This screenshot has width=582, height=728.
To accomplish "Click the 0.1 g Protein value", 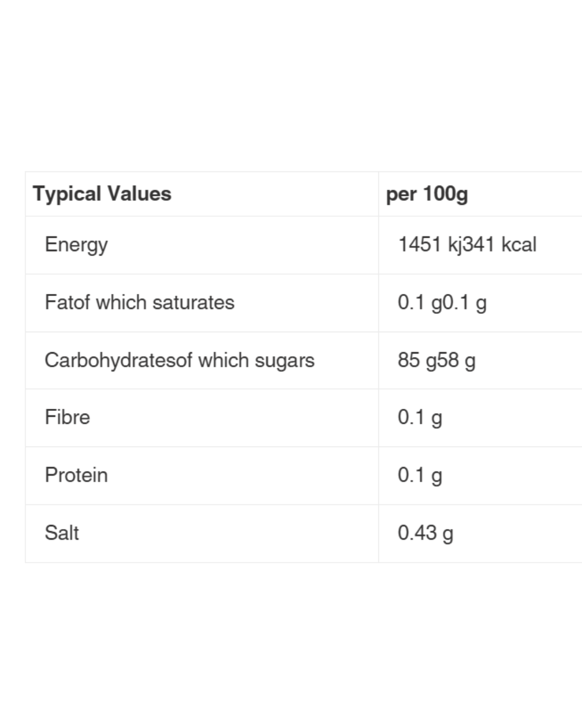I will coord(420,475).
